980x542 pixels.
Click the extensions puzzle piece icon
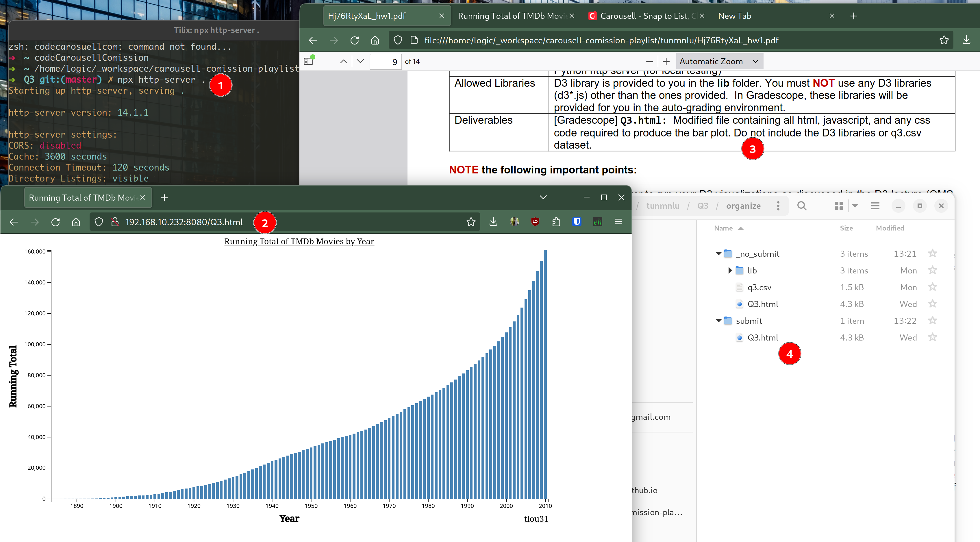coord(556,221)
